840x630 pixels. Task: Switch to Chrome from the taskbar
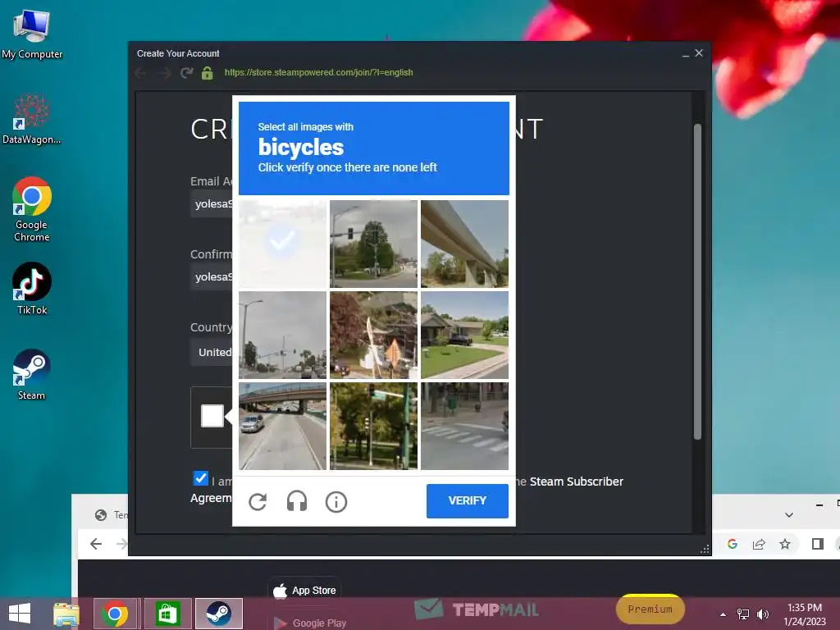coord(115,614)
